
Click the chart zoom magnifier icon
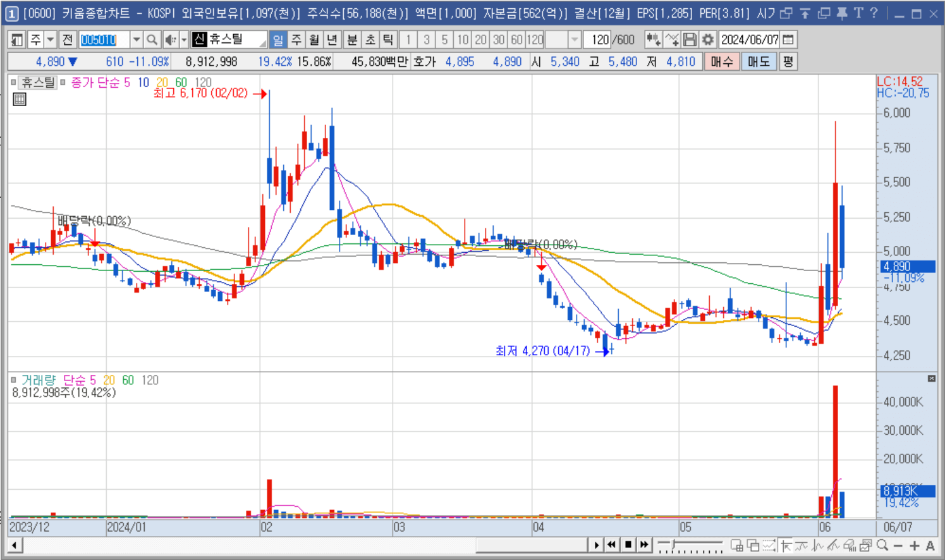[x=882, y=545]
